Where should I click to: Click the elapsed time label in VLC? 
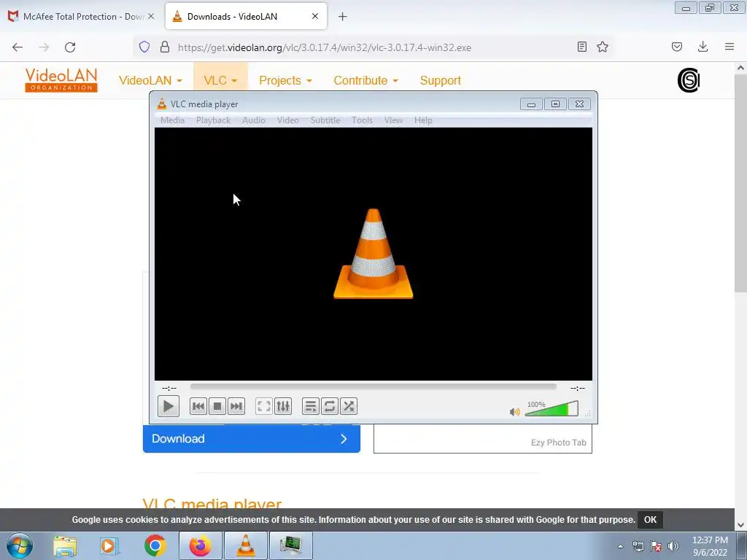coord(169,388)
